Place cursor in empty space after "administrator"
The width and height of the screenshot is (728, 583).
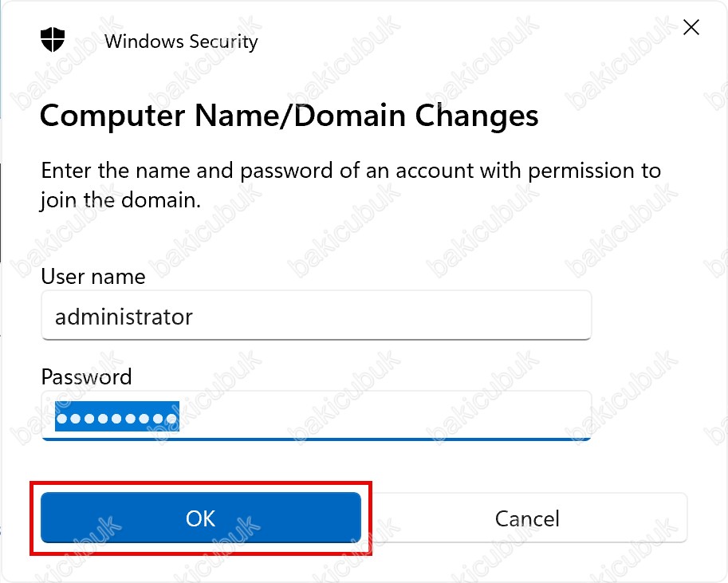click(390, 317)
